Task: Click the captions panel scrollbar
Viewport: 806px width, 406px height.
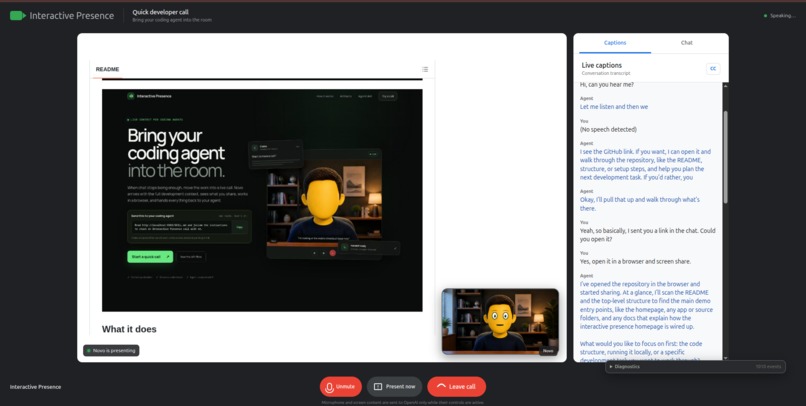Action: (725, 157)
